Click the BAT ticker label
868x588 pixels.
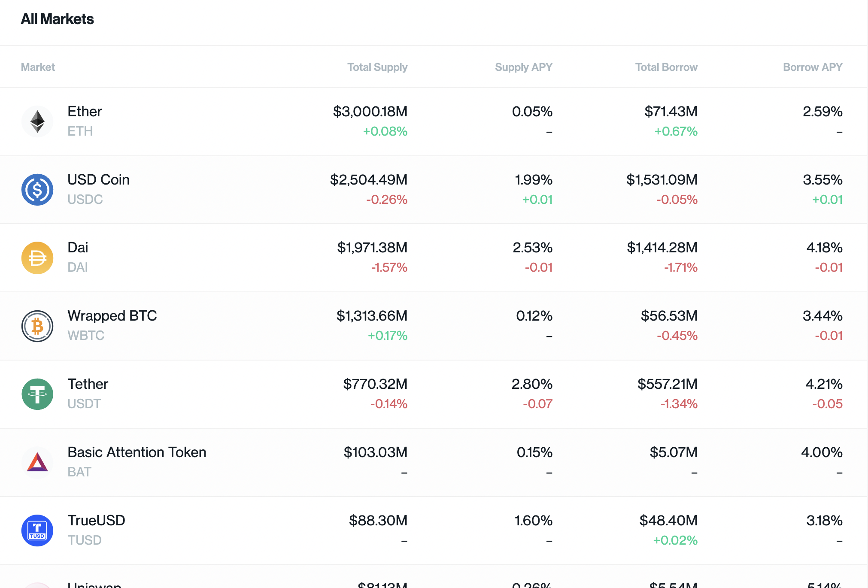[x=79, y=472]
